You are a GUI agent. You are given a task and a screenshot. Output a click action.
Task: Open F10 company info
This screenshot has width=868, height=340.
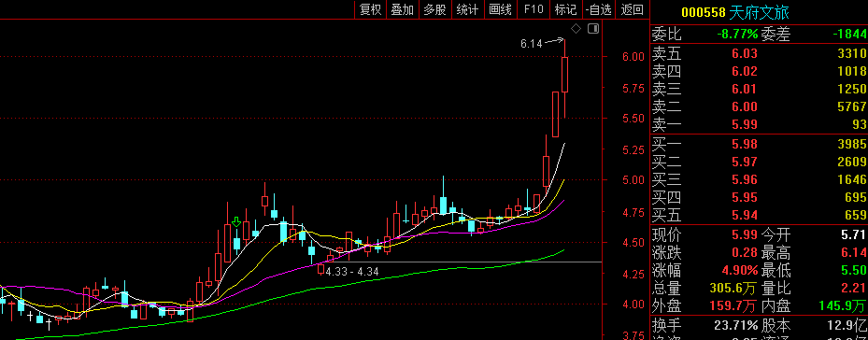(x=534, y=9)
